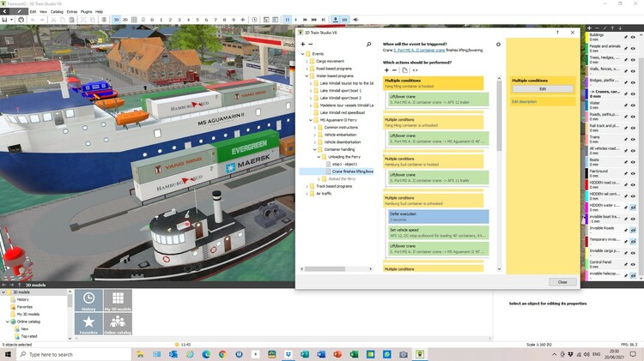Expand Lake Windall sport boat 1 folder
Viewport: 644px width, 361px height.
click(x=311, y=91)
